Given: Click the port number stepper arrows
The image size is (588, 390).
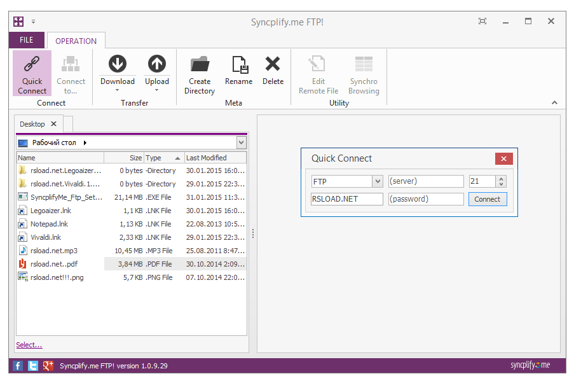Looking at the screenshot, I should click(502, 181).
